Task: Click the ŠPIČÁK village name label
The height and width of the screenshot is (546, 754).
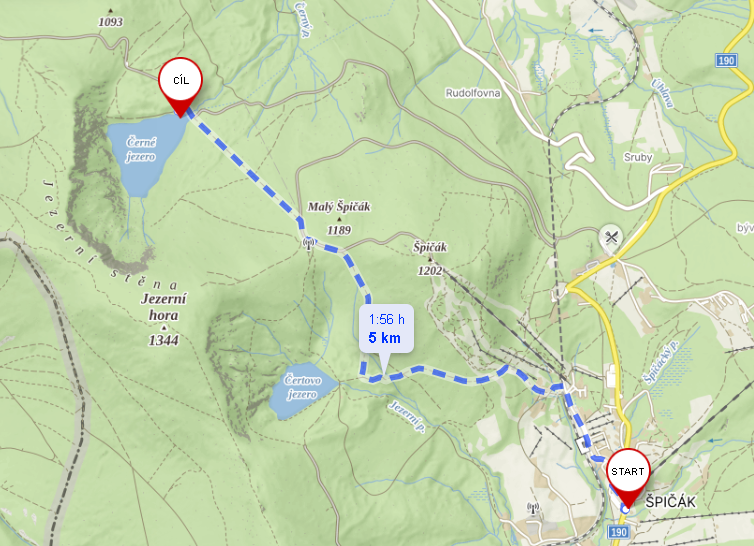Action: click(x=670, y=502)
